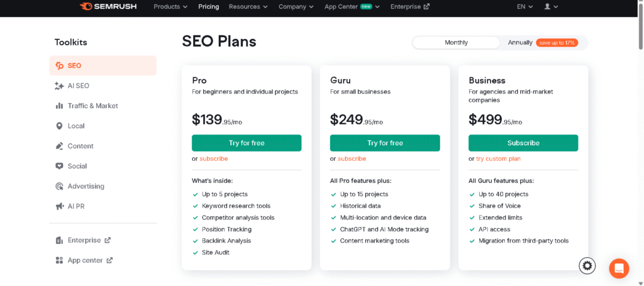The image size is (644, 286).
Task: Click the Semrush logo icon
Action: (87, 7)
